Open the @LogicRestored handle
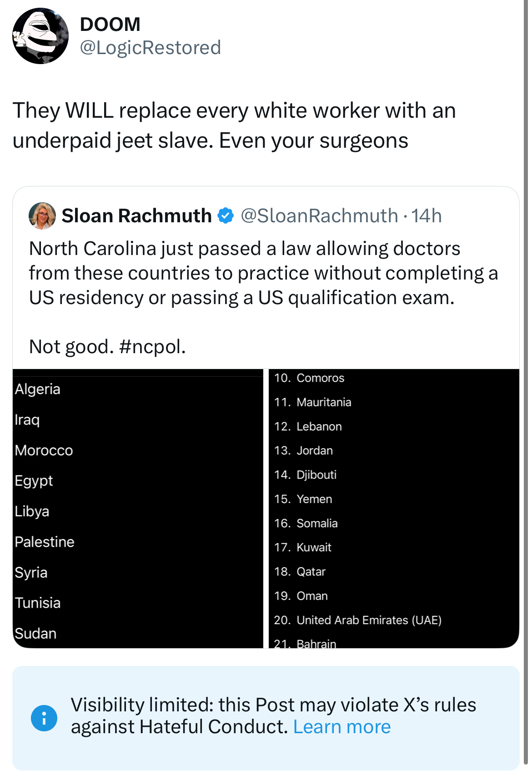Viewport: 532px width, 775px height. point(151,48)
